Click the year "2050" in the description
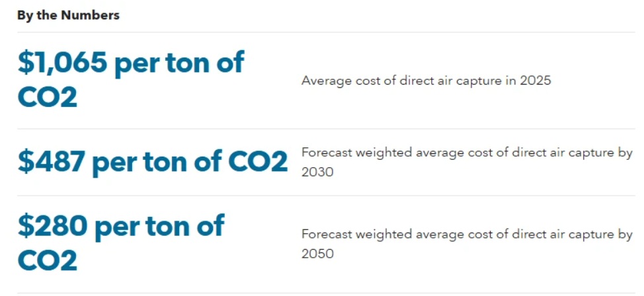 [x=317, y=254]
